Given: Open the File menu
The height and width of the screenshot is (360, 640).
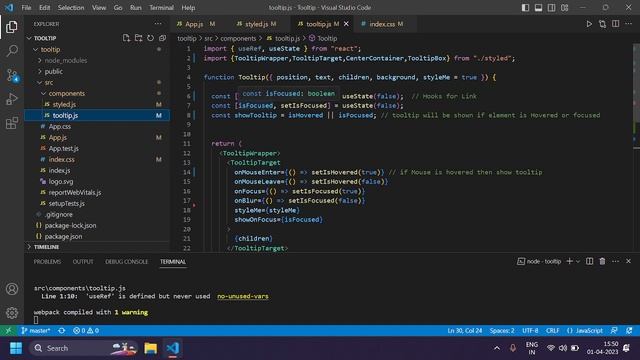Looking at the screenshot, I should [26, 8].
